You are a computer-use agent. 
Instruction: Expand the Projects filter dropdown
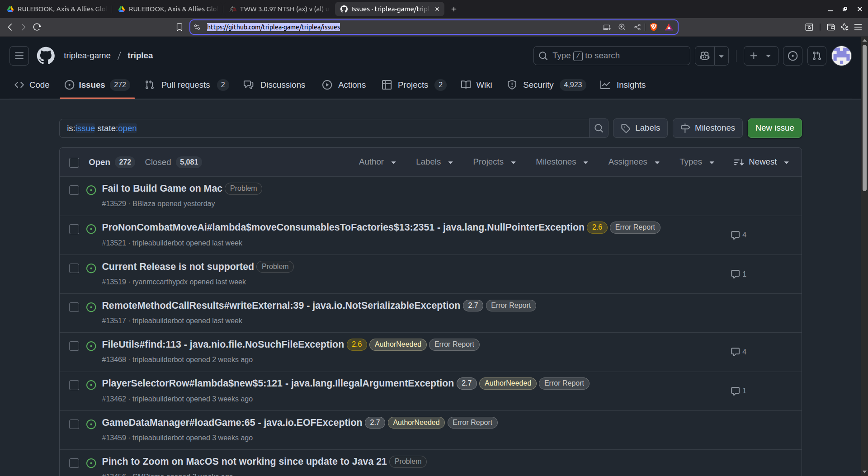tap(494, 162)
